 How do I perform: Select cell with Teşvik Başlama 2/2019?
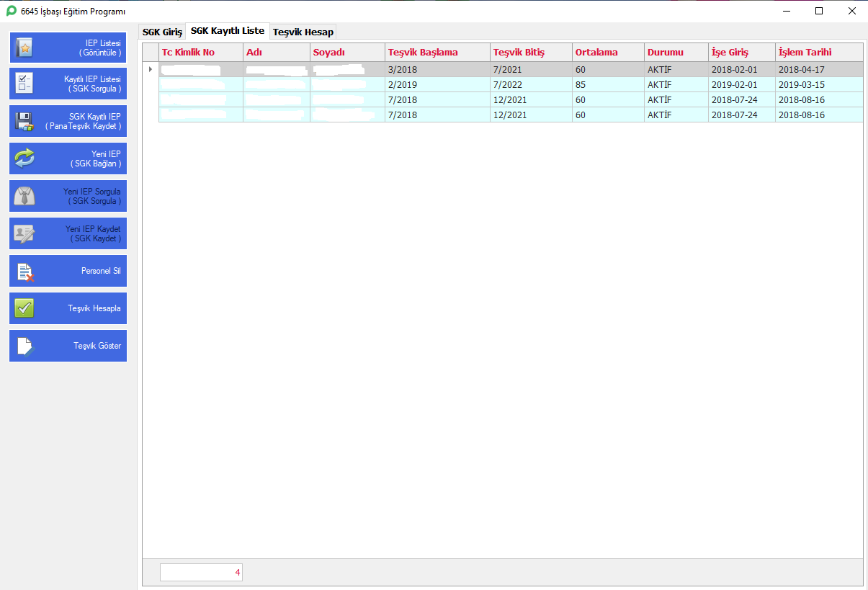tap(437, 85)
